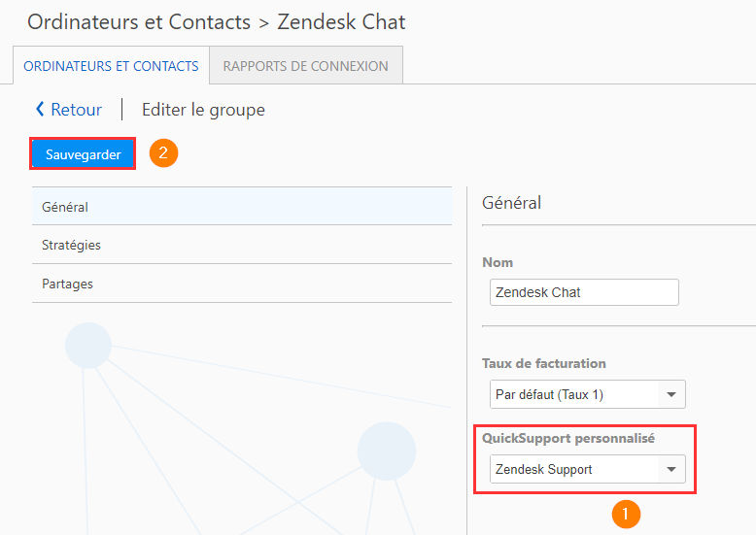Select the Ordinateurs et Contacts tab
756x535 pixels.
(111, 66)
